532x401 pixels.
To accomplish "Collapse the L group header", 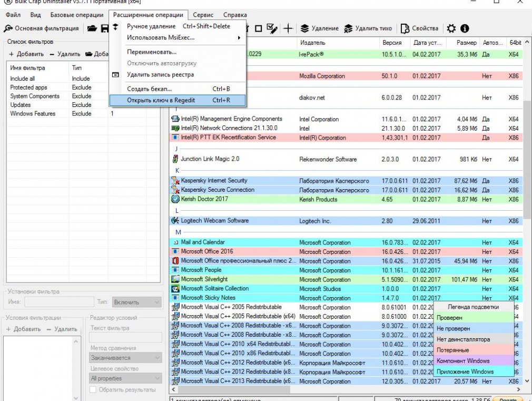I will click(x=177, y=211).
